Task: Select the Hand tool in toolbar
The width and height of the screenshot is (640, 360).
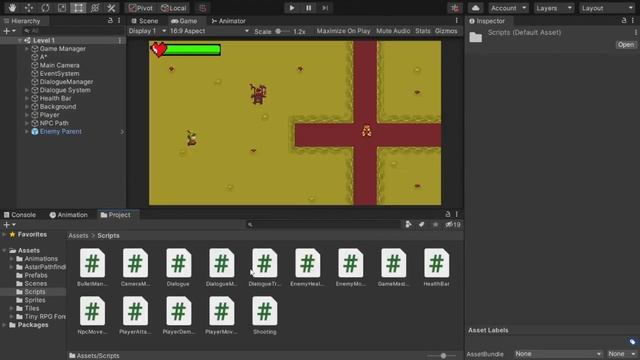Action: pos(12,8)
